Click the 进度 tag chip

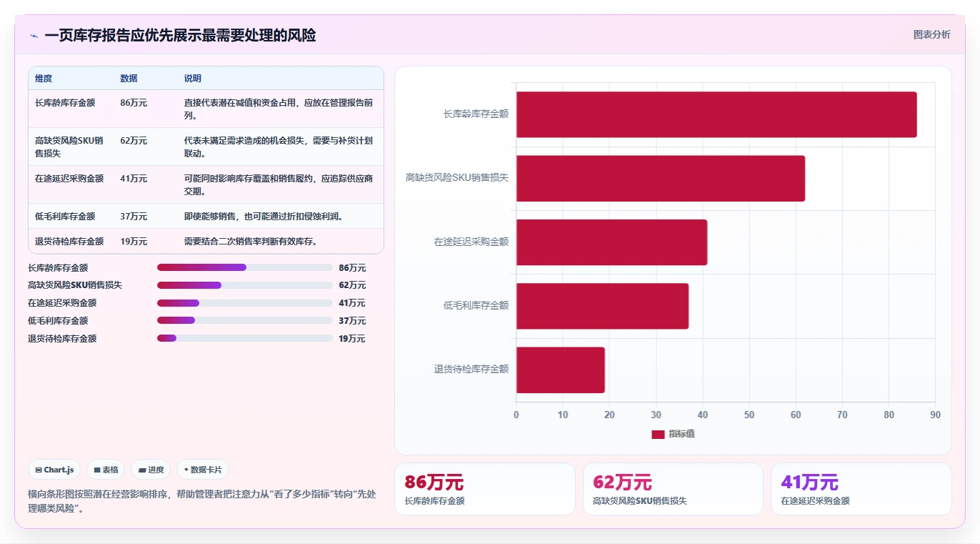pos(151,470)
